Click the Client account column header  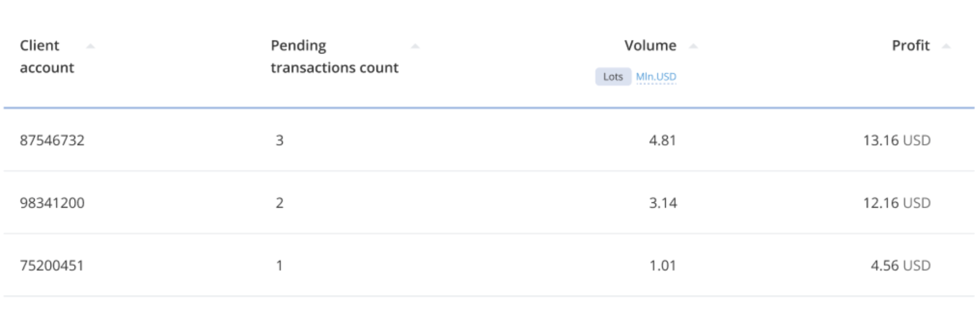point(47,57)
